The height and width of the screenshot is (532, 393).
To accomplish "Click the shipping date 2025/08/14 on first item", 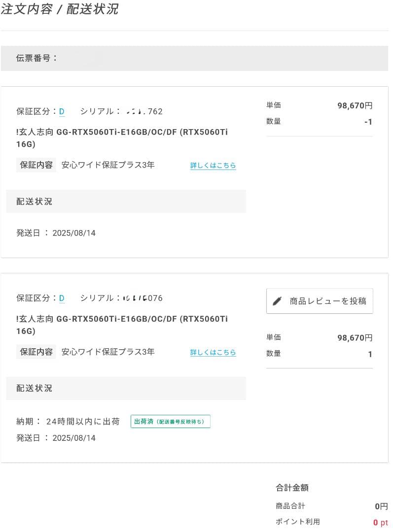I will click(x=74, y=233).
